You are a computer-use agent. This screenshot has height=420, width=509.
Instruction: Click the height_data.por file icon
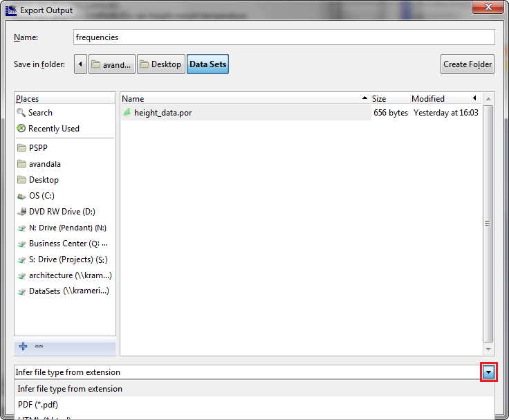[x=127, y=112]
